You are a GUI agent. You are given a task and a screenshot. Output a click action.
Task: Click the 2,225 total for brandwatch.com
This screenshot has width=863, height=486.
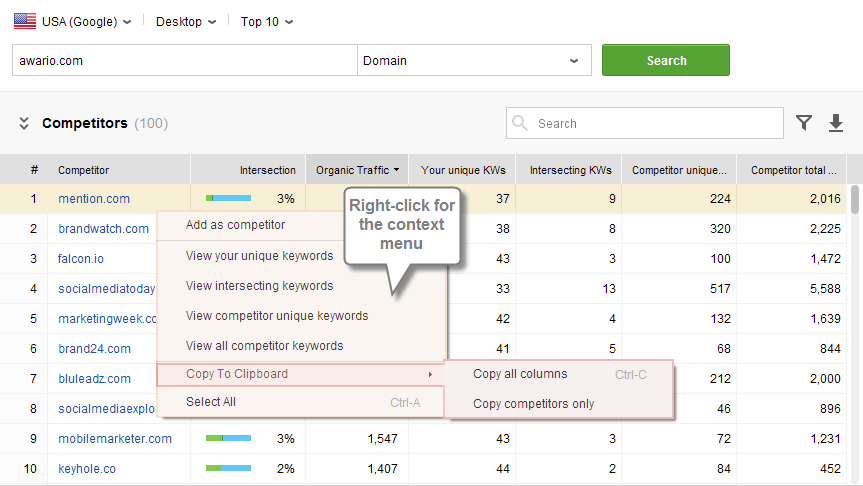pyautogui.click(x=825, y=228)
